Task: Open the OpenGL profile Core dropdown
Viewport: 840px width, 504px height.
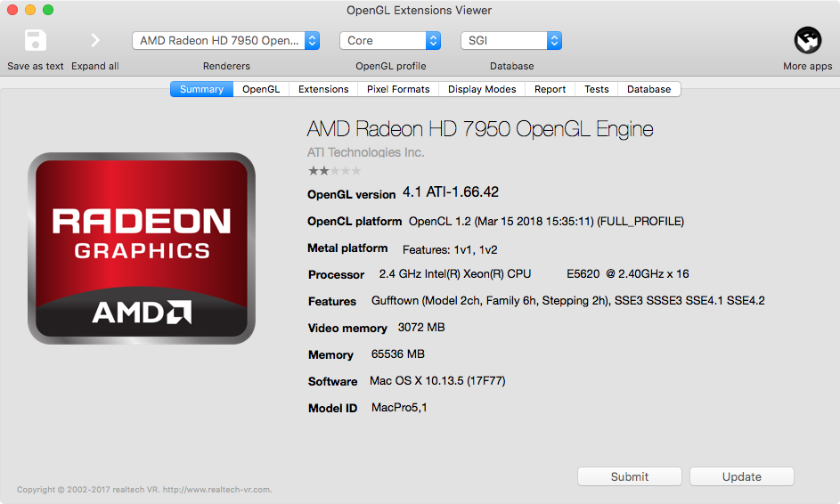Action: pos(390,41)
